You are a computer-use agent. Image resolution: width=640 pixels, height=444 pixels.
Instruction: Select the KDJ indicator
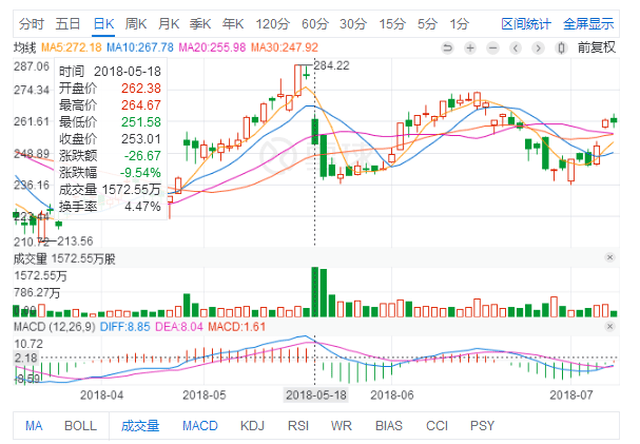point(252,426)
